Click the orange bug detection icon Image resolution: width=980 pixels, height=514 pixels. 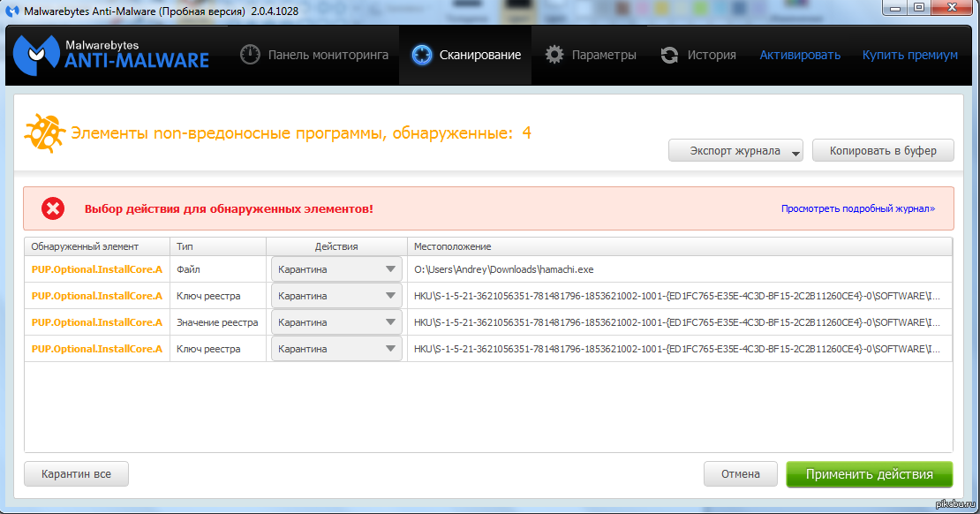pyautogui.click(x=45, y=133)
